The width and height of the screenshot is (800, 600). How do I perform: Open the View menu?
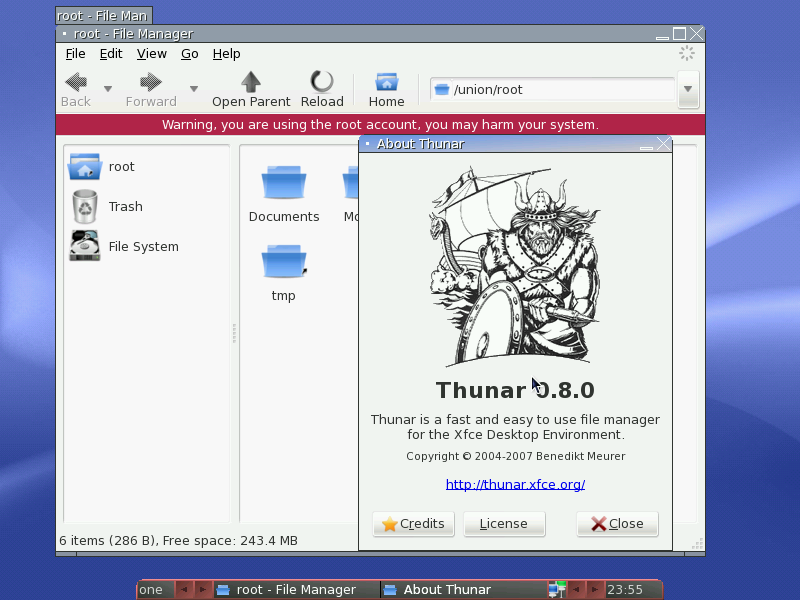152,54
